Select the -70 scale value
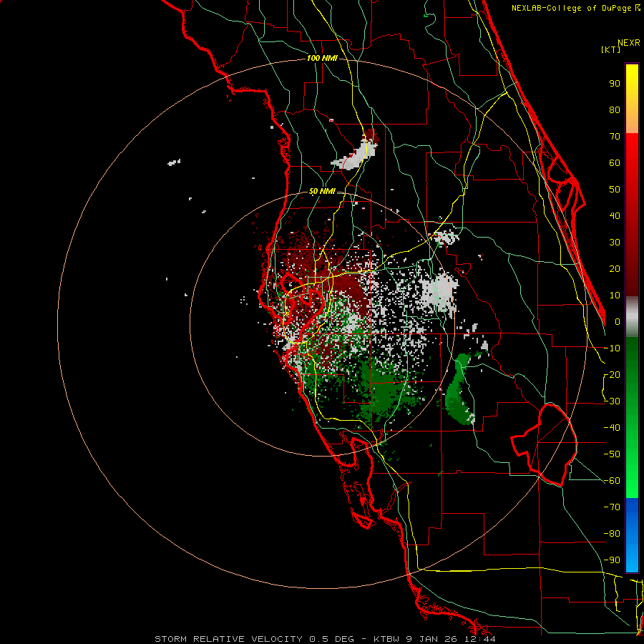Viewport: 644px width, 644px height. [612, 507]
